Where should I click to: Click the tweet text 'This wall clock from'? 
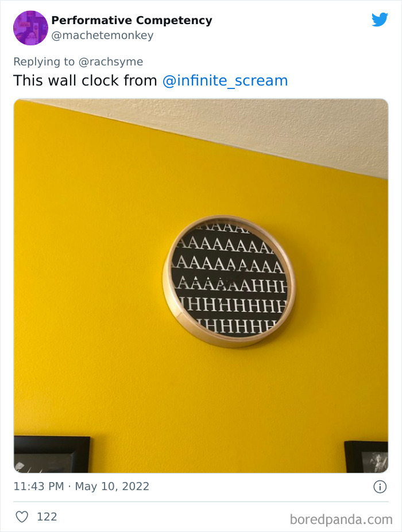pos(85,81)
